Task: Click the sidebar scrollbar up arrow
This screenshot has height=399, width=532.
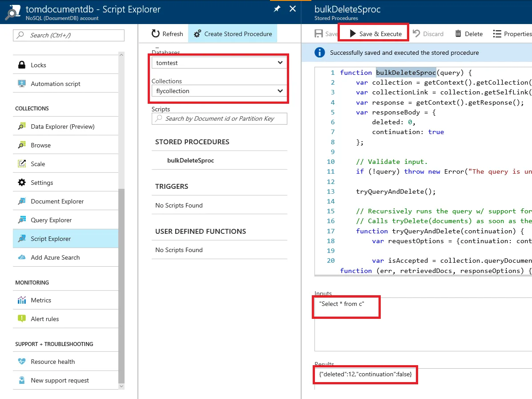Action: [x=121, y=55]
